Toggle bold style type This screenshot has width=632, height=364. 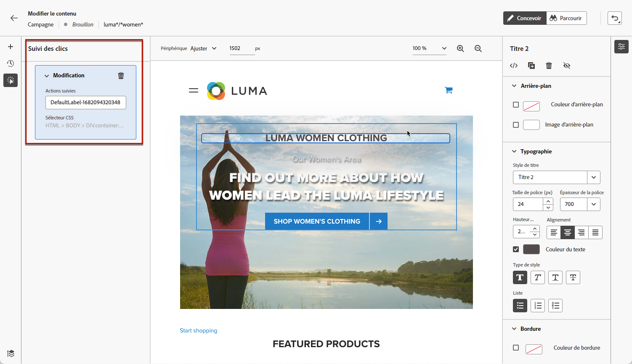[x=520, y=277]
